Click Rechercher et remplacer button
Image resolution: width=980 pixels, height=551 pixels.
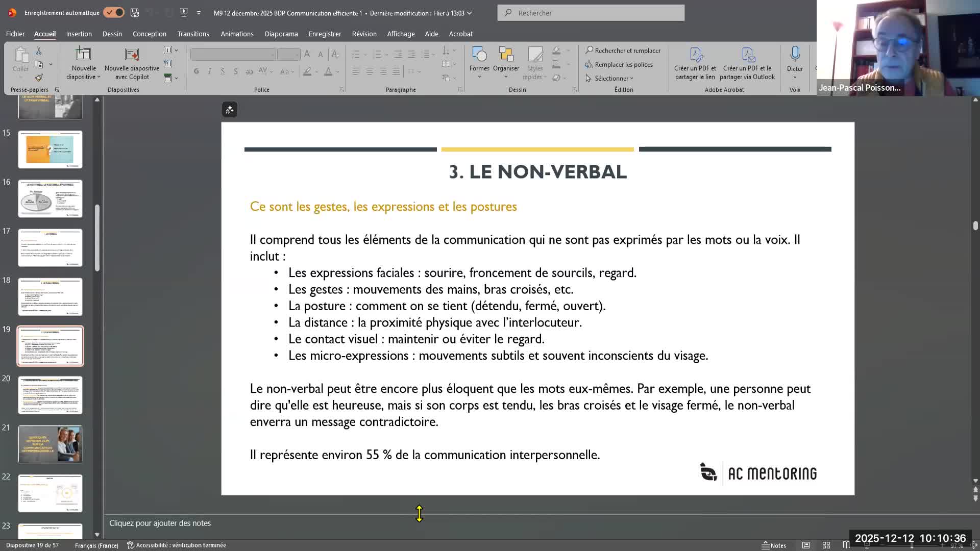click(623, 51)
